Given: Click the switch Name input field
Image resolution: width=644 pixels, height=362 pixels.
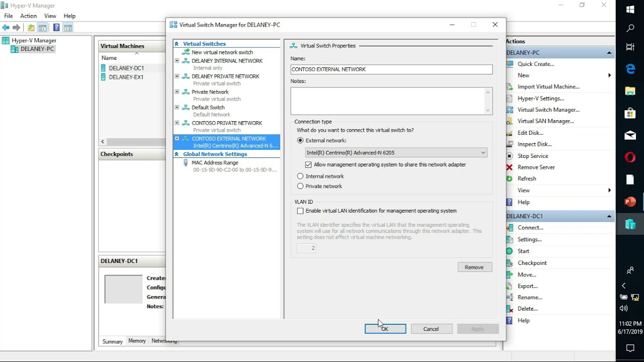Looking at the screenshot, I should coord(391,69).
